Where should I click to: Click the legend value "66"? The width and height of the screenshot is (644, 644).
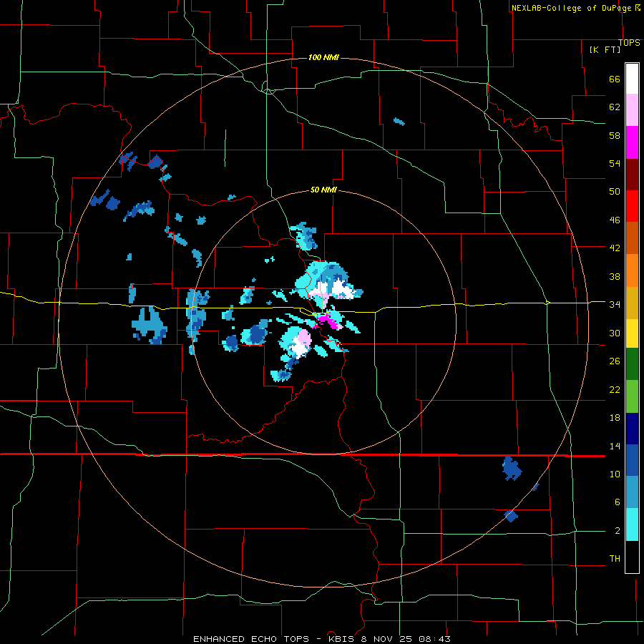point(615,79)
